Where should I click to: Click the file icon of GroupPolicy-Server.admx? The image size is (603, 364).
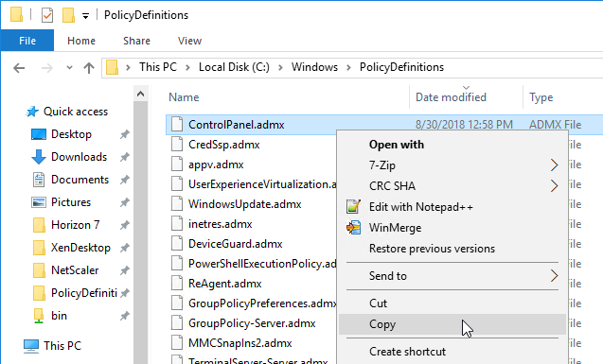pos(177,323)
